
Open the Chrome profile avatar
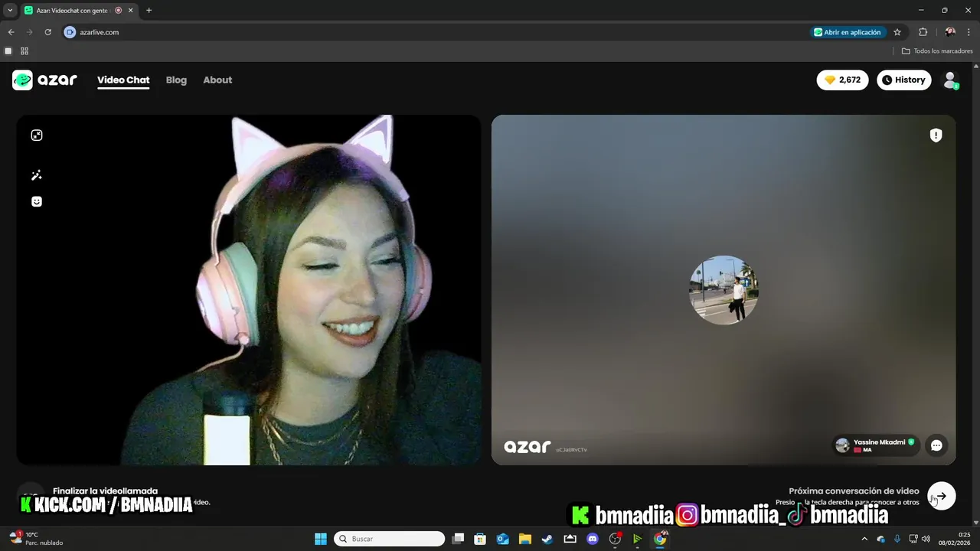click(x=950, y=32)
